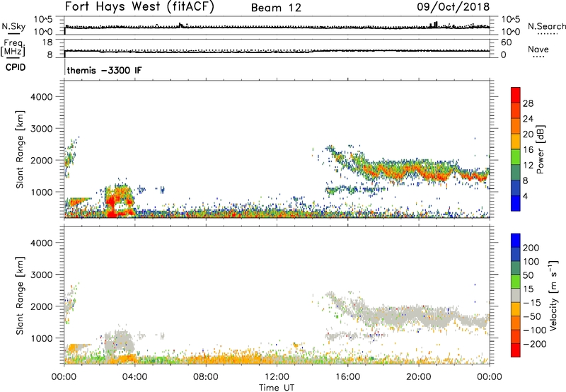
Task: Click the N.Sky noise trace panel
Action: pos(277,25)
